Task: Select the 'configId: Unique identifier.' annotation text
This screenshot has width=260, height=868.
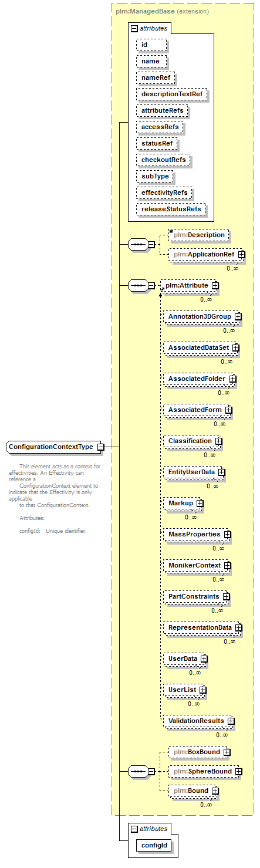Action: click(53, 531)
